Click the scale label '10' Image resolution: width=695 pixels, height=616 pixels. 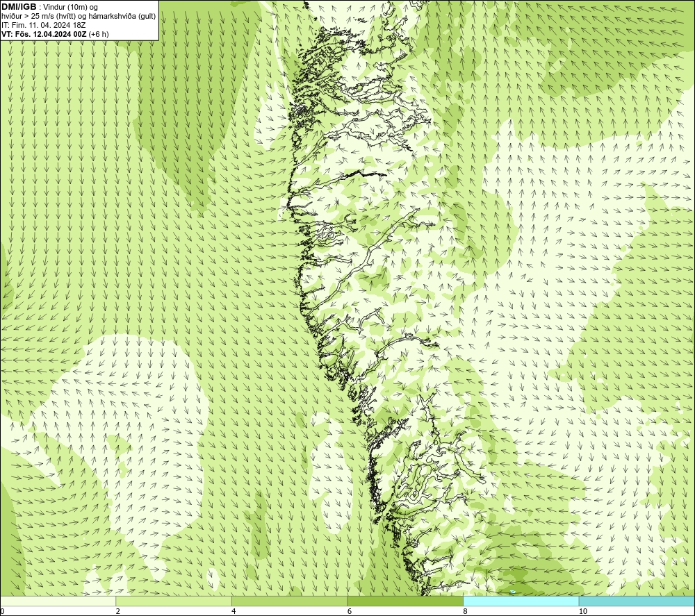tap(583, 612)
